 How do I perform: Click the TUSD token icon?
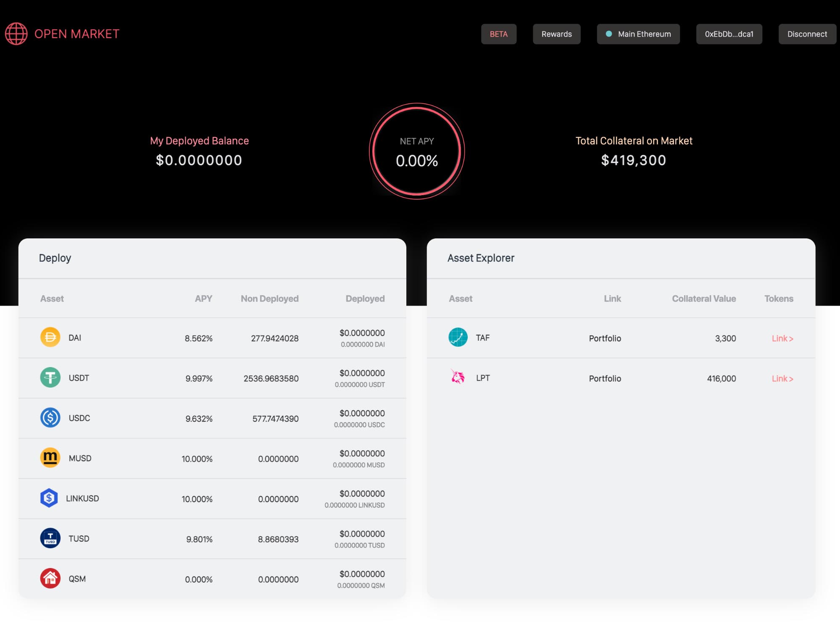(x=50, y=538)
